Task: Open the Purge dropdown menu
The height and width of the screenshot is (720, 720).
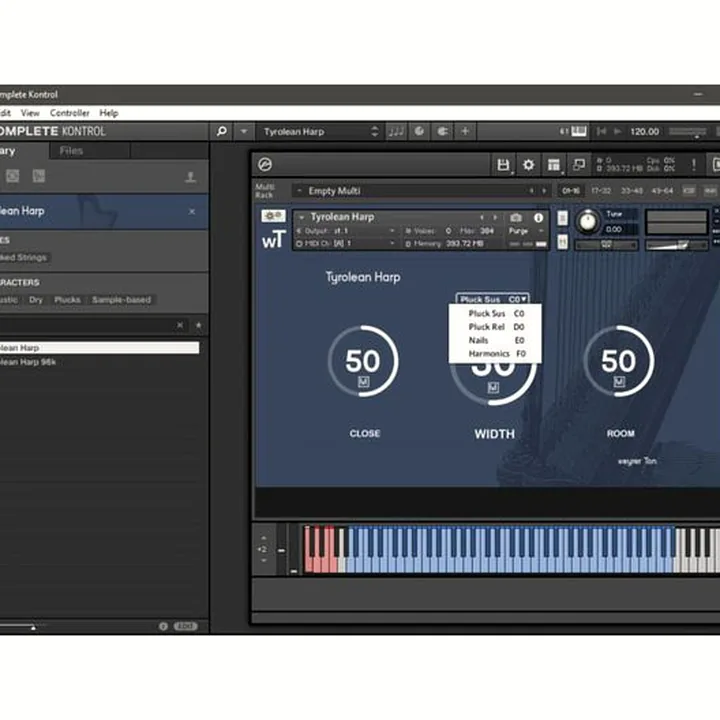Action: pos(527,231)
